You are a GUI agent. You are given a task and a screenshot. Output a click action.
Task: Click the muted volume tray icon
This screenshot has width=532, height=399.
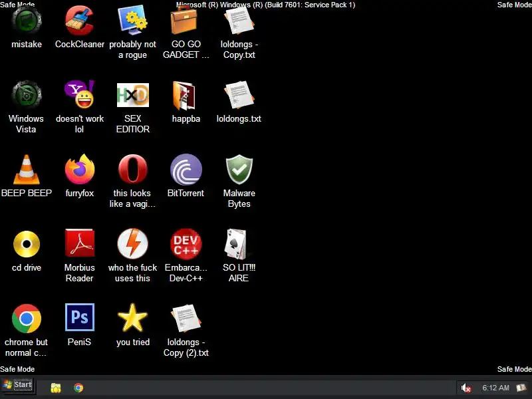[x=466, y=388]
